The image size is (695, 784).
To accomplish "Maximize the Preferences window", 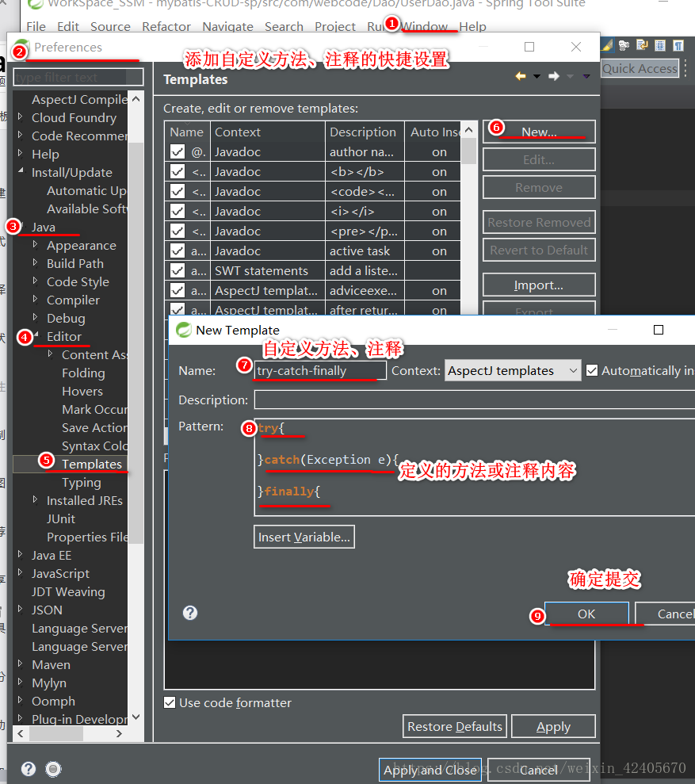I will pyautogui.click(x=529, y=47).
